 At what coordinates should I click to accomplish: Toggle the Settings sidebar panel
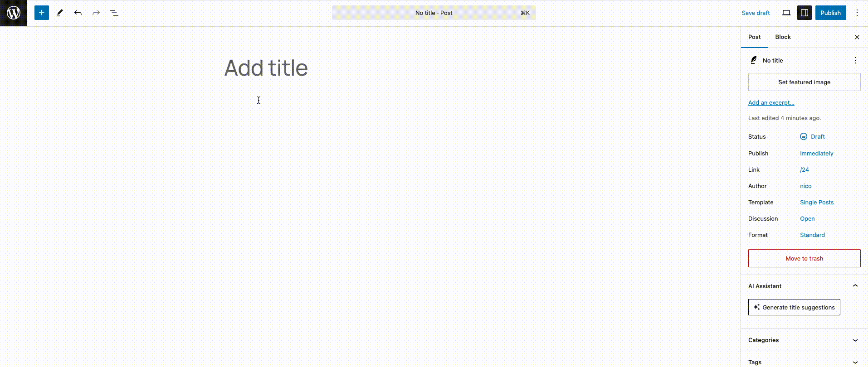(x=805, y=13)
